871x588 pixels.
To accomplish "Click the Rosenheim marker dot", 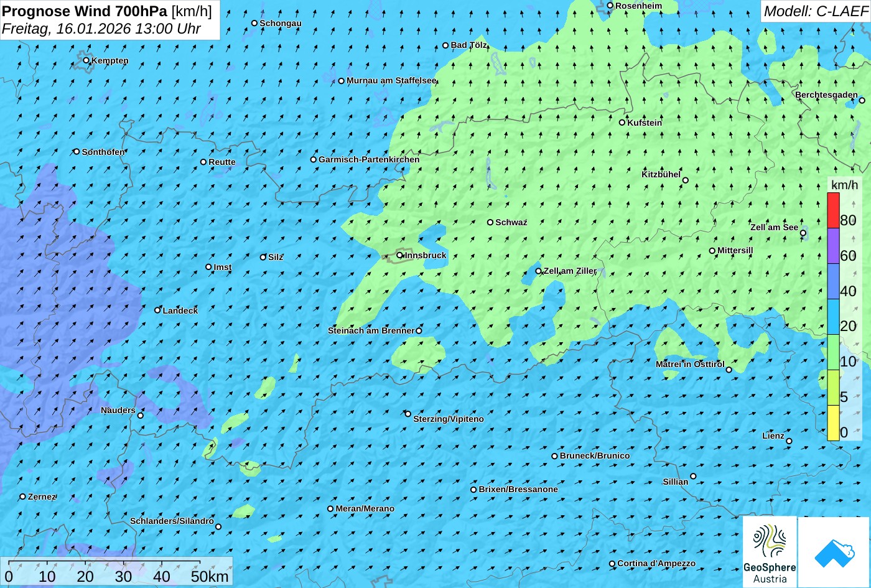I will (x=610, y=6).
